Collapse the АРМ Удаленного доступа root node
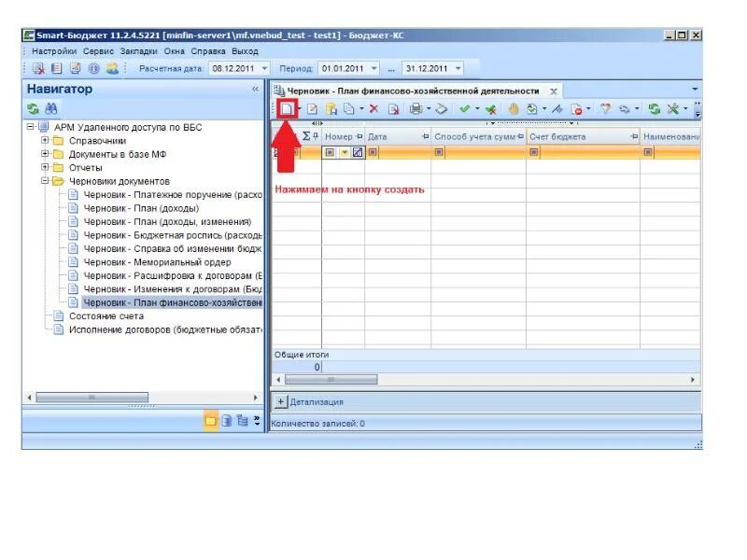The width and height of the screenshot is (747, 560). [x=31, y=127]
